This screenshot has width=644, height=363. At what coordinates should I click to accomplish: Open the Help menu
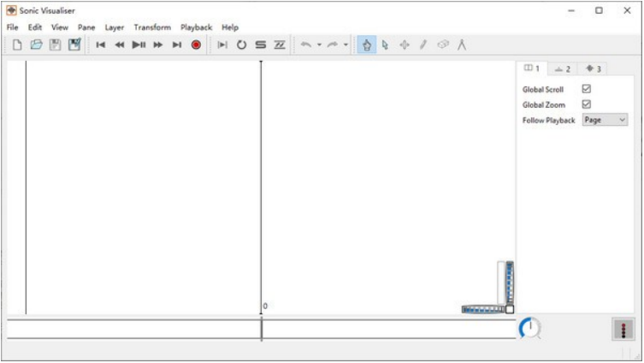230,27
